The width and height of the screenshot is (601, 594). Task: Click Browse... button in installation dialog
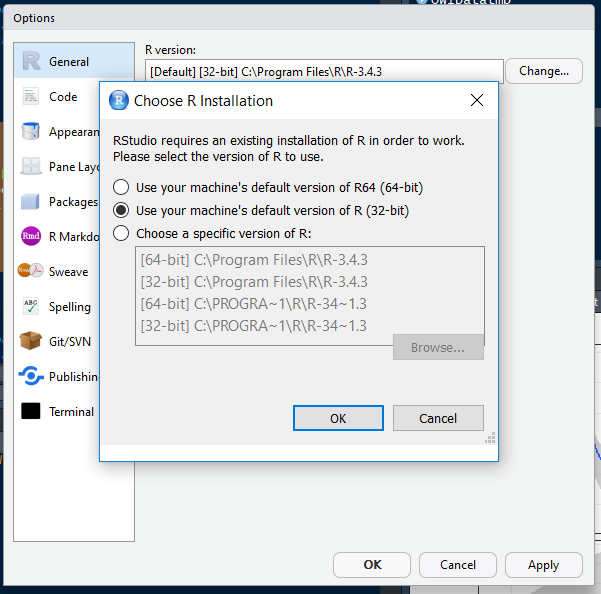tap(438, 347)
